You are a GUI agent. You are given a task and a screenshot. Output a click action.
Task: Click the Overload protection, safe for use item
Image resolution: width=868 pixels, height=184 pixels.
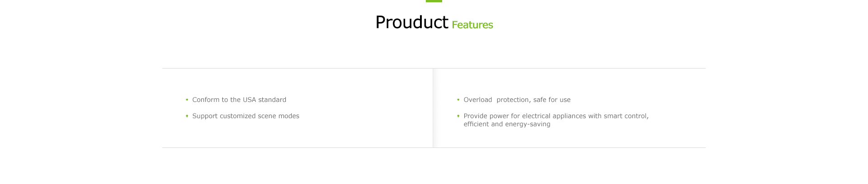click(517, 100)
